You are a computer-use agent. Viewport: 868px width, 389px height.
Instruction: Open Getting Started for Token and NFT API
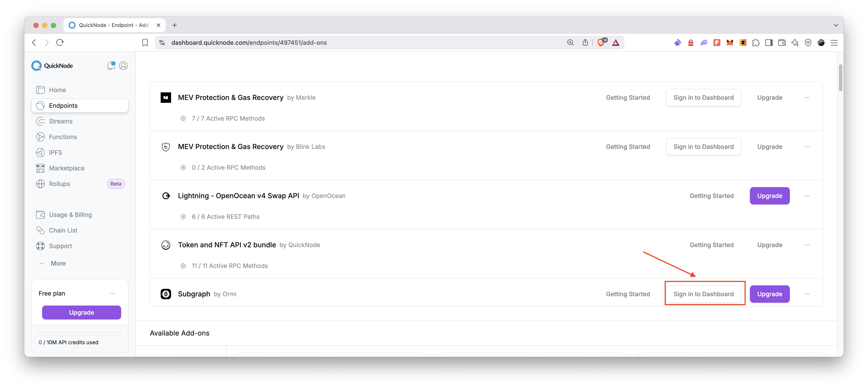coord(711,245)
